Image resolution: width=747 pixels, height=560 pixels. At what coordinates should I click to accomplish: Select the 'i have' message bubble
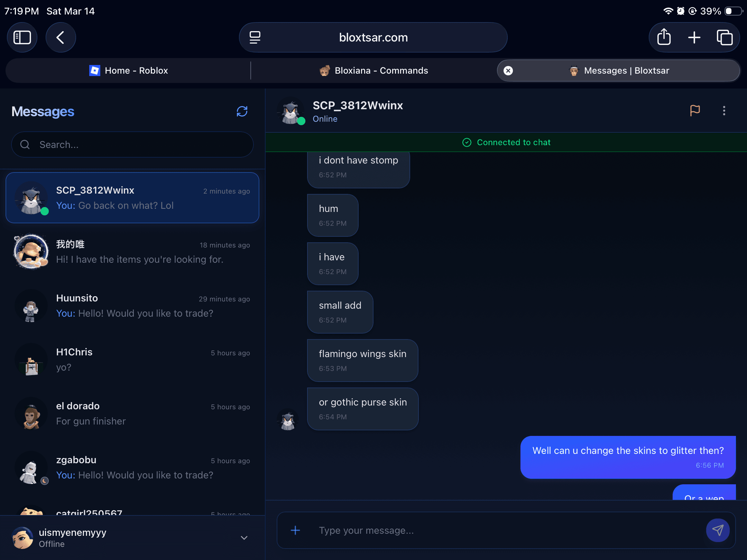333,264
